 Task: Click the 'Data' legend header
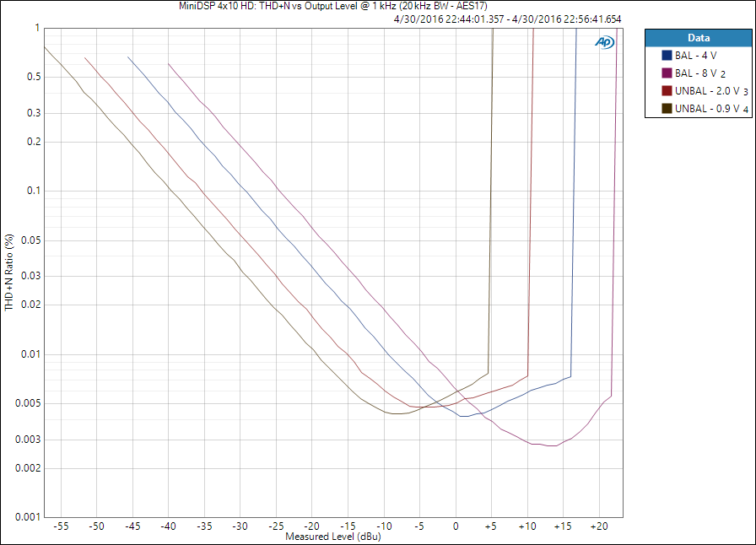click(698, 38)
